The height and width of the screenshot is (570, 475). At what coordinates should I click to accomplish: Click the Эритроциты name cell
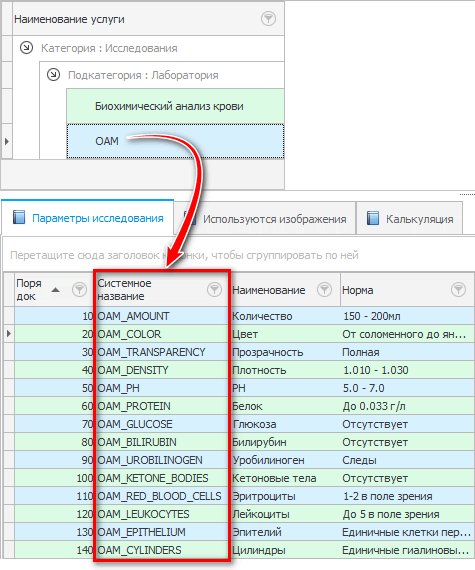pos(286,496)
